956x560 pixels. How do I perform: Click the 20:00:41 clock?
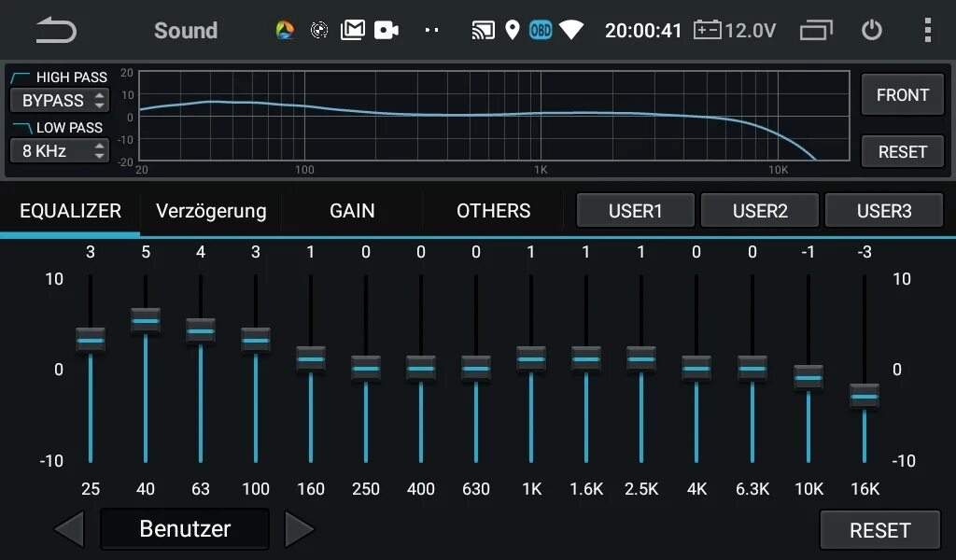pyautogui.click(x=643, y=31)
